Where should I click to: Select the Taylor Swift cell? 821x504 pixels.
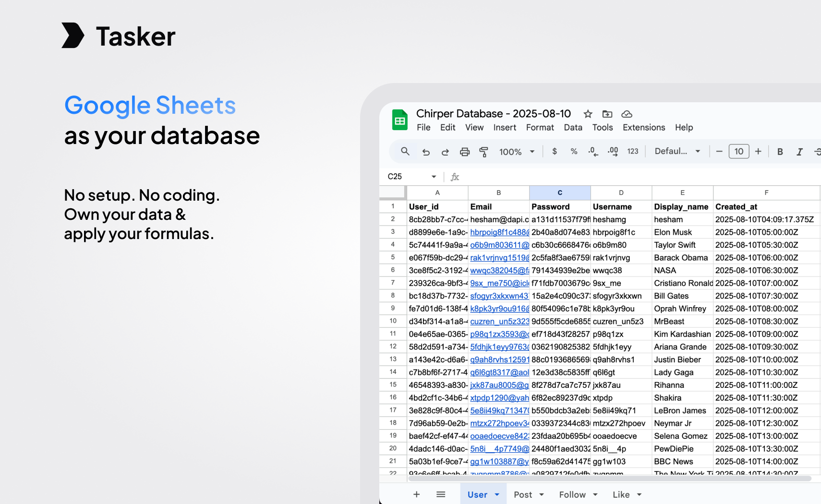pos(682,245)
